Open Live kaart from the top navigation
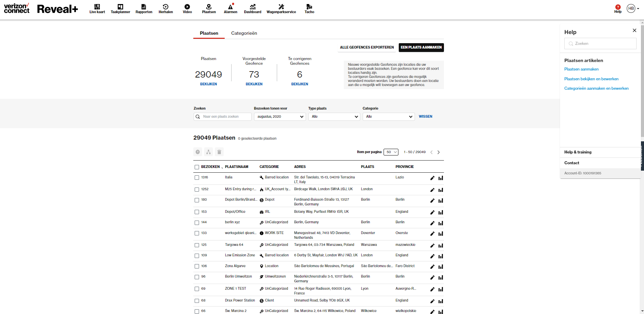Screen dimensions: 644x314 coord(97,9)
